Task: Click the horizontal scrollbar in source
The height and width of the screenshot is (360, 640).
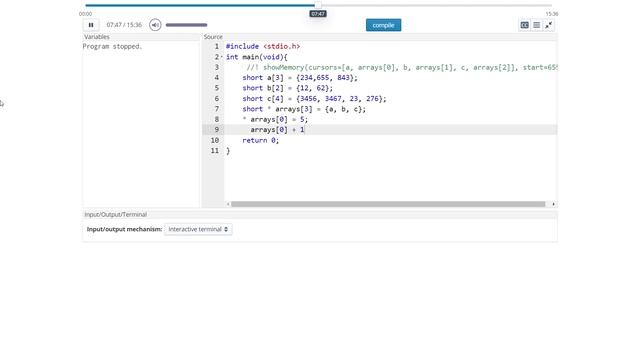Action: coord(388,204)
